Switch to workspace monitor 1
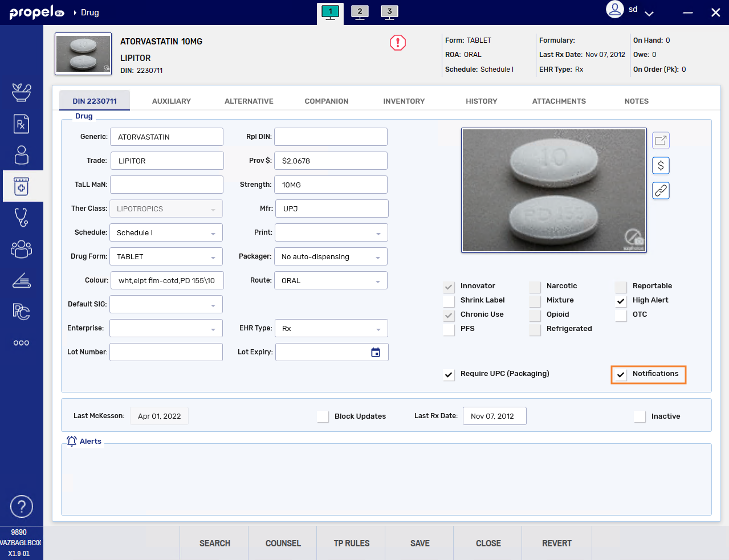This screenshot has width=729, height=560. point(331,12)
